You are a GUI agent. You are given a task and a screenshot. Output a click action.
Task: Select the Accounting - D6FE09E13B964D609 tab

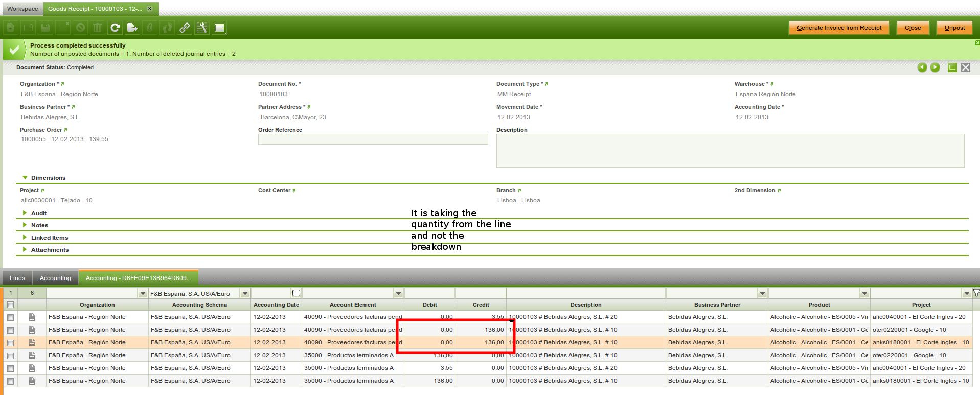click(x=138, y=278)
